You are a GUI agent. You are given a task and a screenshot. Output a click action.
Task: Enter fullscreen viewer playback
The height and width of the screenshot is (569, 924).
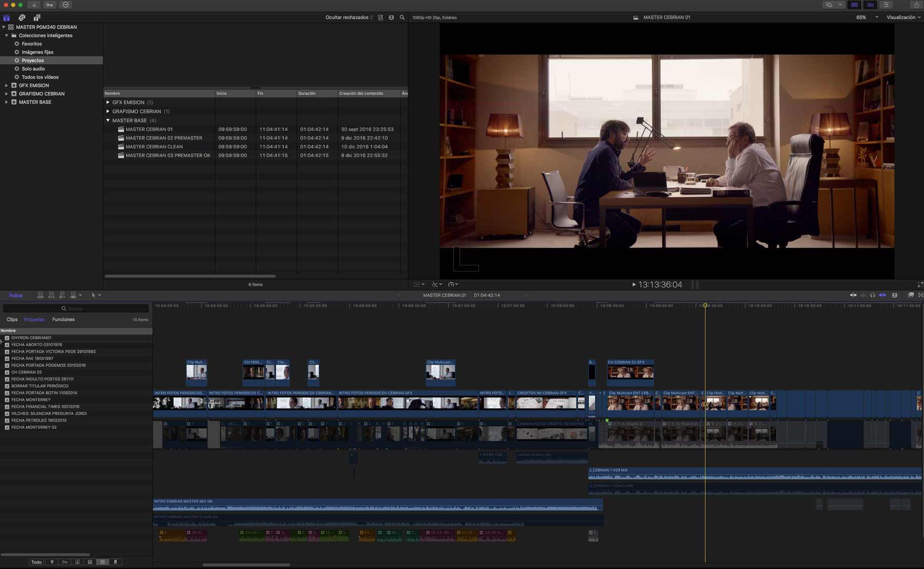(920, 284)
